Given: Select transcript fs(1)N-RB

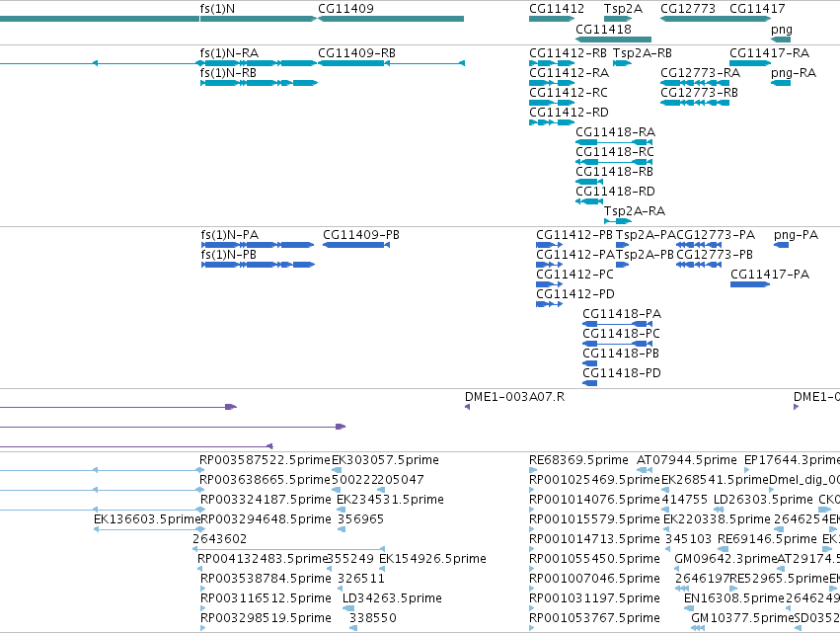Looking at the screenshot, I should pos(259,83).
